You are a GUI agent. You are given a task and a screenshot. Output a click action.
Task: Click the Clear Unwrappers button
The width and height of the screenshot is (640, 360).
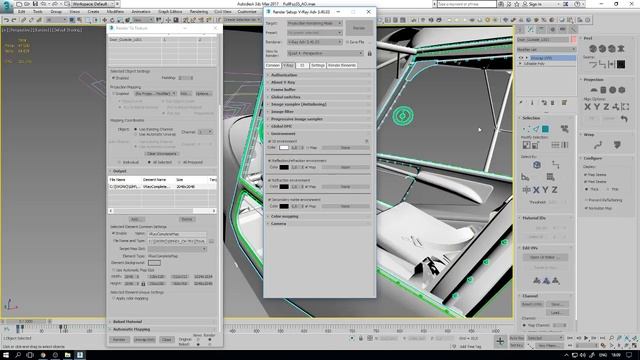point(162,154)
